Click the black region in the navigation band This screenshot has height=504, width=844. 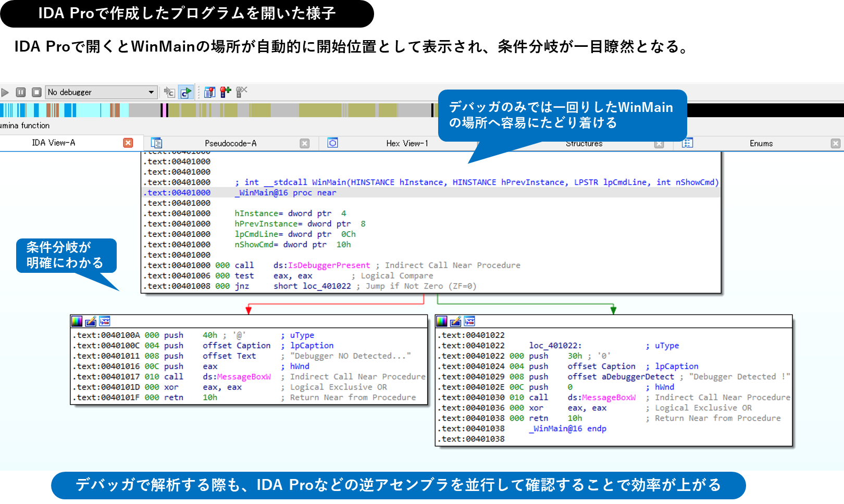point(766,110)
